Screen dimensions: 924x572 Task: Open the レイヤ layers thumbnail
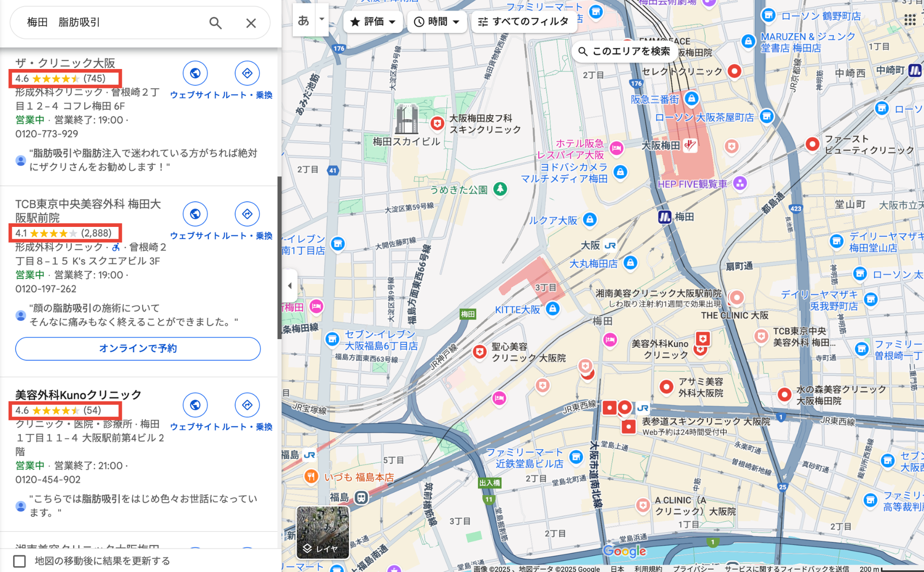coord(323,532)
